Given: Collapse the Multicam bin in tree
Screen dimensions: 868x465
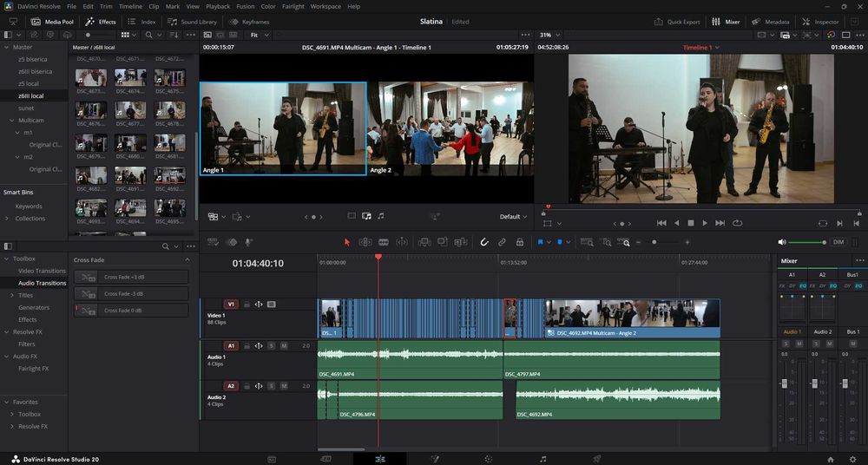Looking at the screenshot, I should coord(11,120).
